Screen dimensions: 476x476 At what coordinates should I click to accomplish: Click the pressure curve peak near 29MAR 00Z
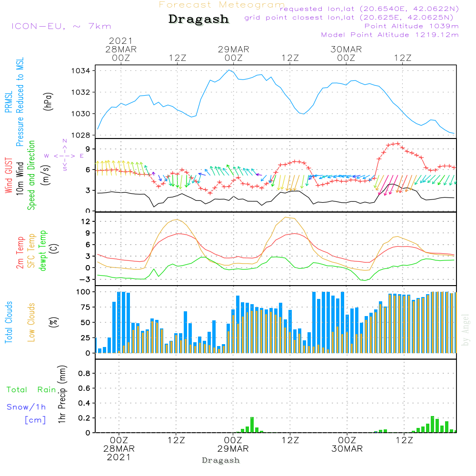[x=229, y=70]
